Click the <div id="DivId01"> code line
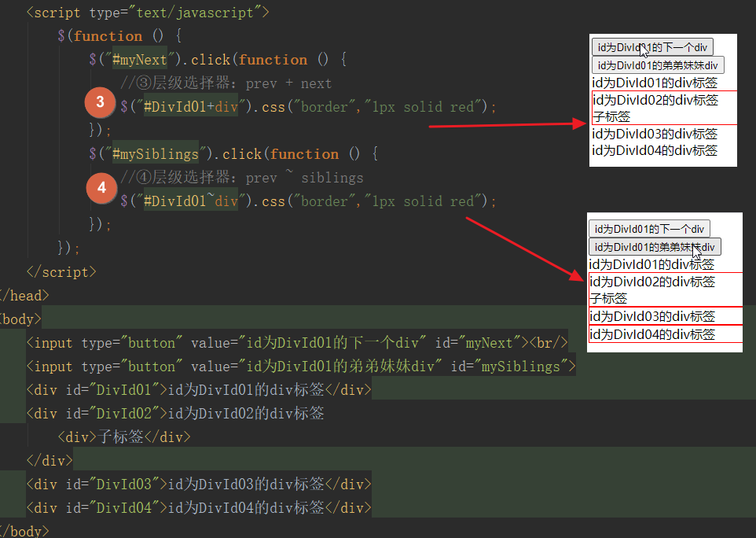The width and height of the screenshot is (756, 538). (x=199, y=390)
